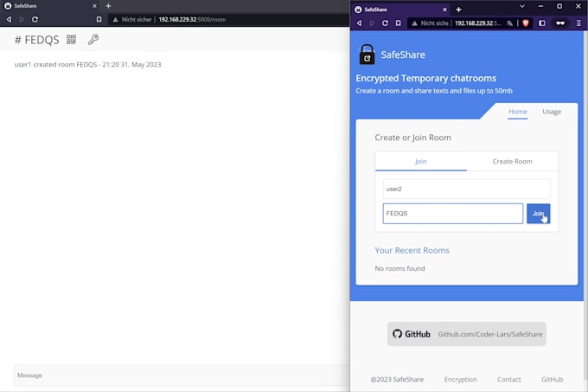Toggle the sidebar panel icon
This screenshot has height=392, width=588.
(542, 23)
